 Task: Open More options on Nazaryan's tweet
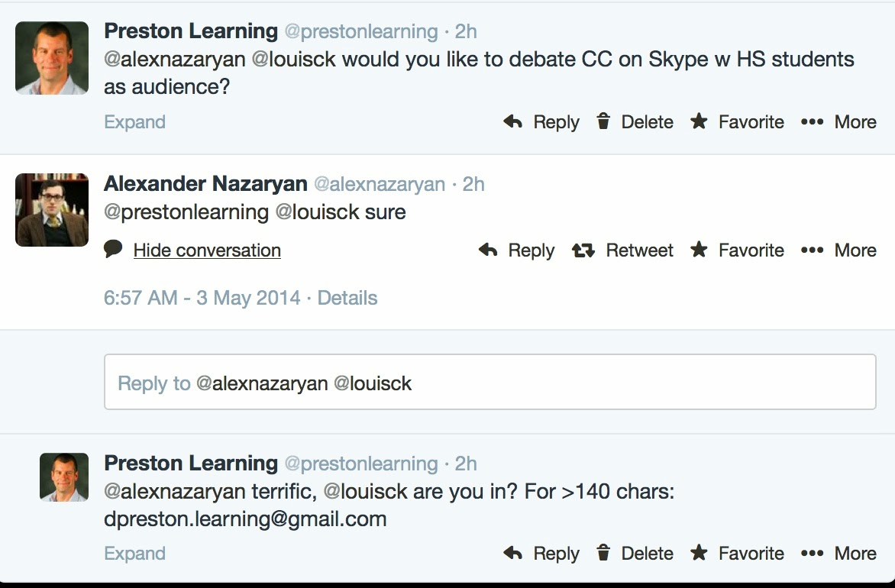(x=838, y=250)
